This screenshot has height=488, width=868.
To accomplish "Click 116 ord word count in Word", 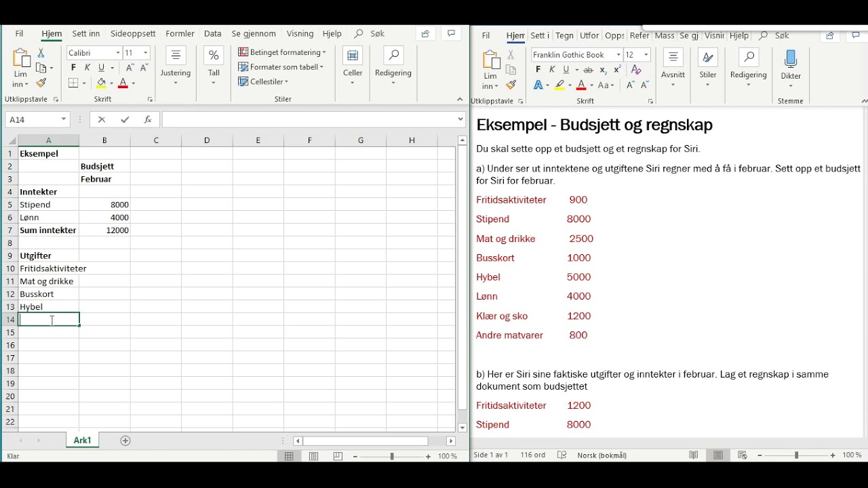I will click(x=532, y=455).
